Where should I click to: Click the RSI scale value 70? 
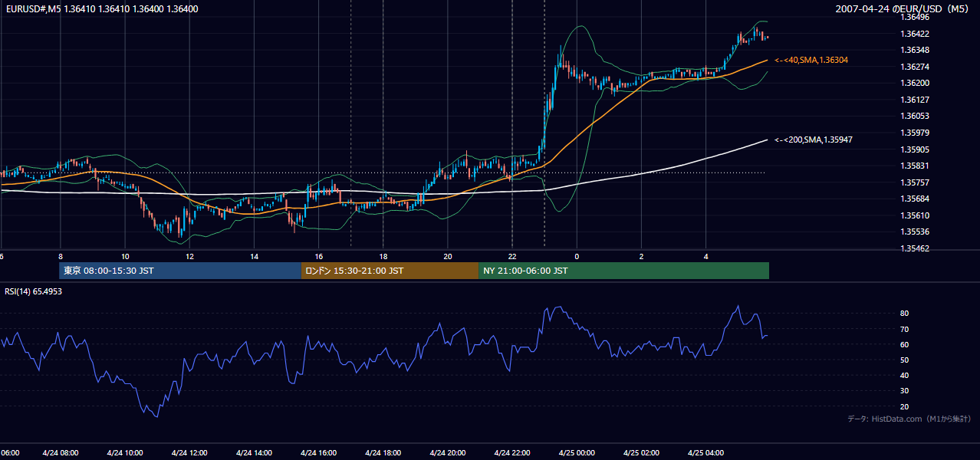tap(905, 329)
